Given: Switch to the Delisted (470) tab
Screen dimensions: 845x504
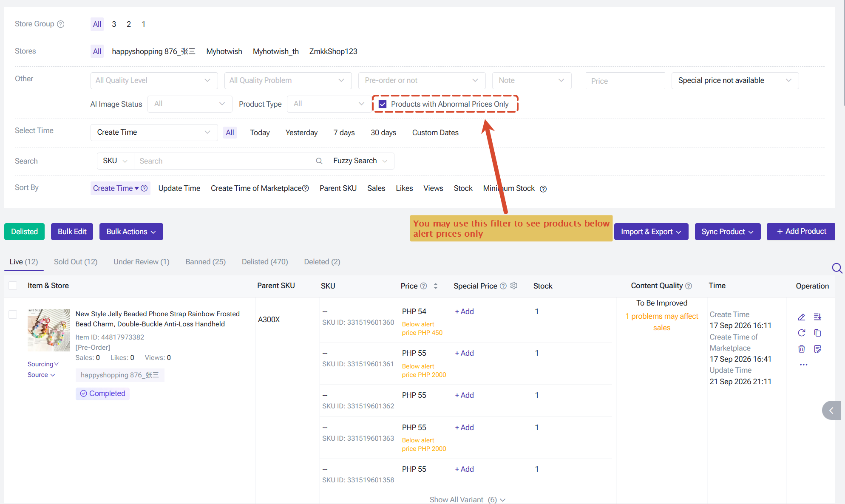Looking at the screenshot, I should (265, 262).
